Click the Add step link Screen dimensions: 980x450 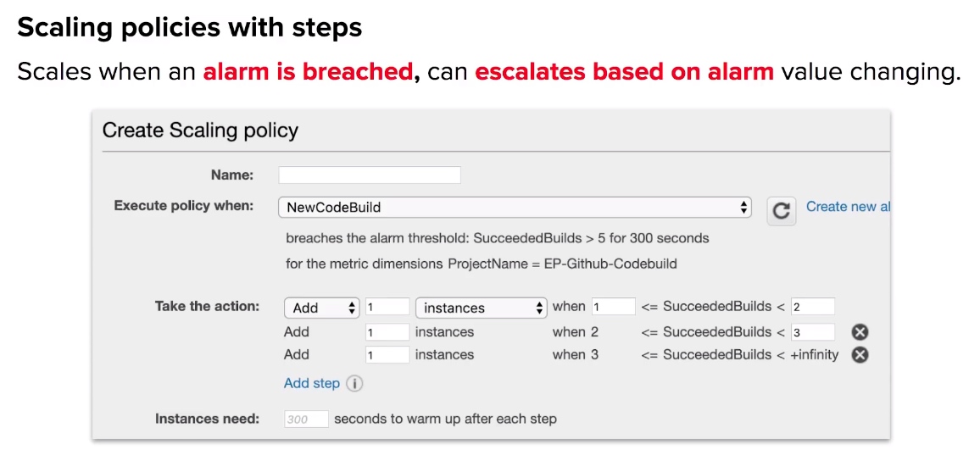312,383
